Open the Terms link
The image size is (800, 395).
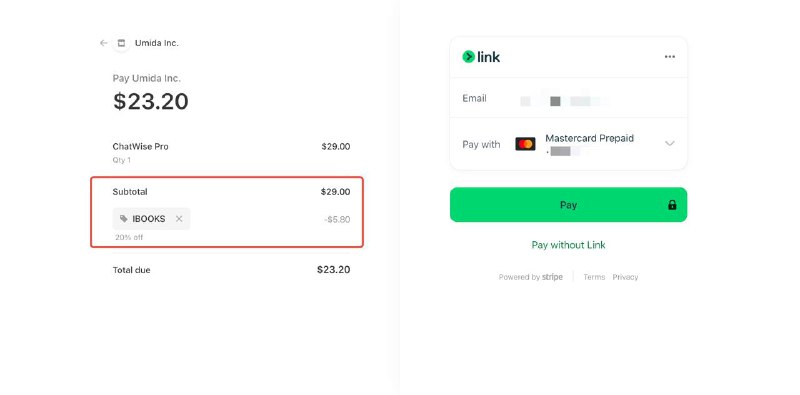pyautogui.click(x=594, y=277)
